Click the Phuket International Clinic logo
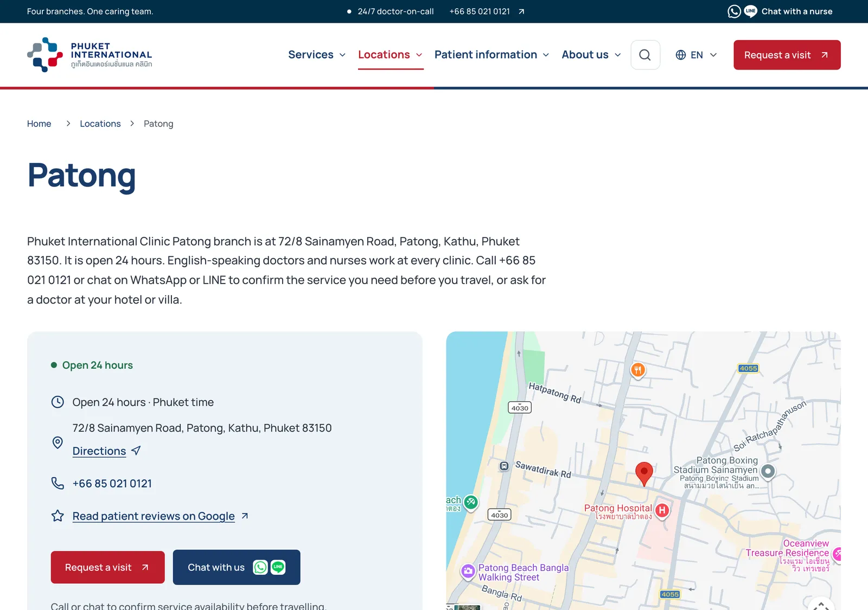 point(90,55)
